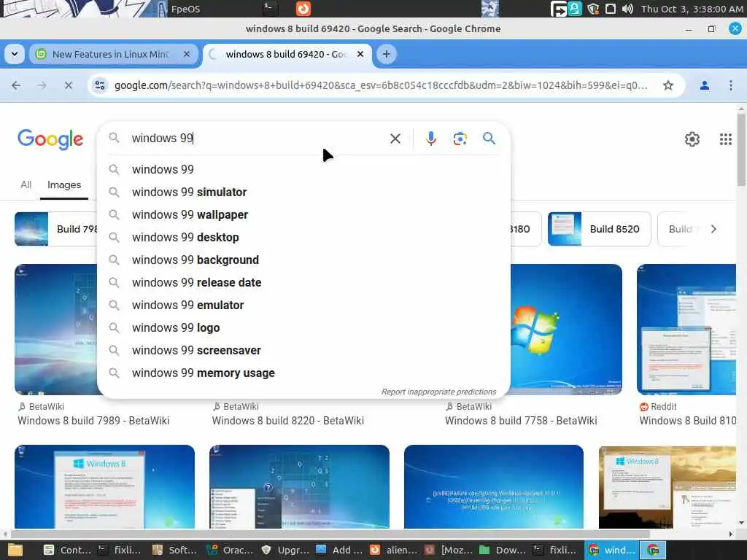Go to Google home via logo
The width and height of the screenshot is (747, 560).
coord(50,139)
